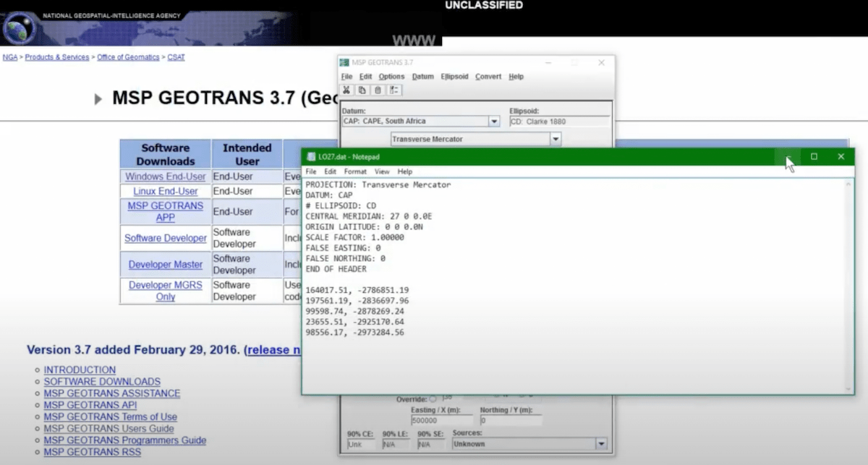Open GEOTRANS Datum menu
This screenshot has width=868, height=465.
(422, 77)
